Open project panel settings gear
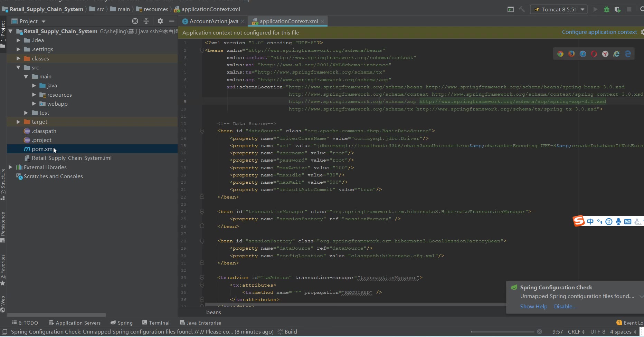 coord(160,21)
